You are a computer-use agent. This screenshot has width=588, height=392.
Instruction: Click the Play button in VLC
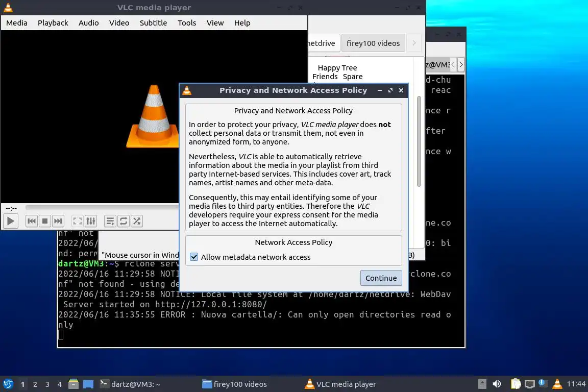coord(11,221)
